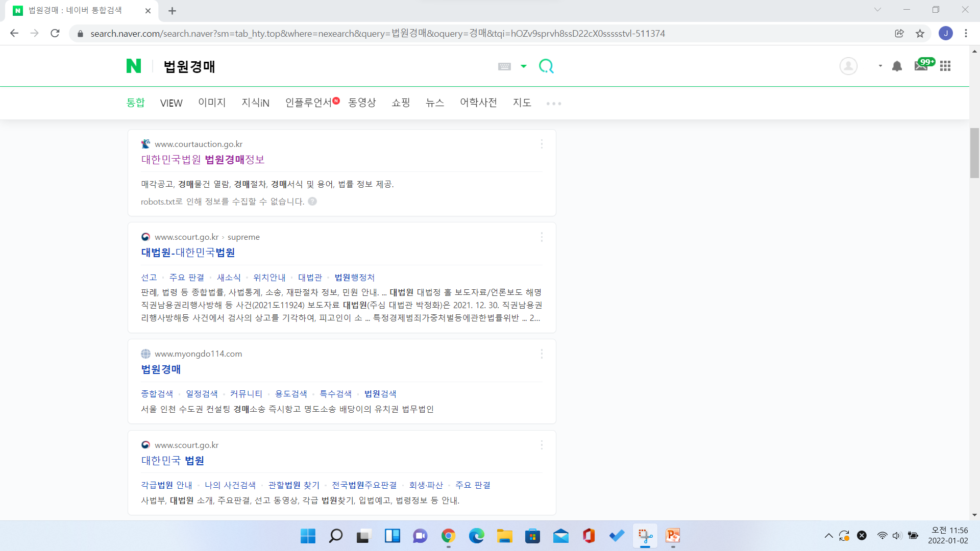This screenshot has width=980, height=551.
Task: Close the 법원경매 네이버 통합검색 tab
Action: click(x=148, y=11)
